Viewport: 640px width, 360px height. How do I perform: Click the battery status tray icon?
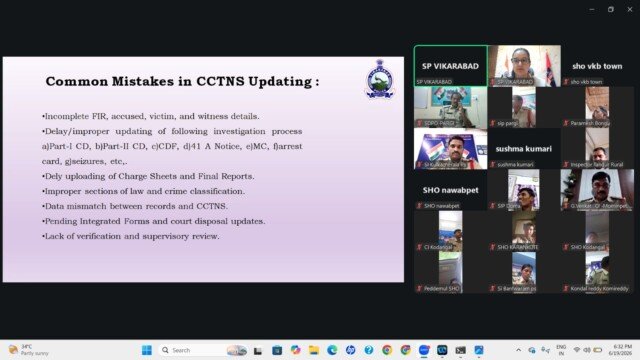[x=598, y=350]
